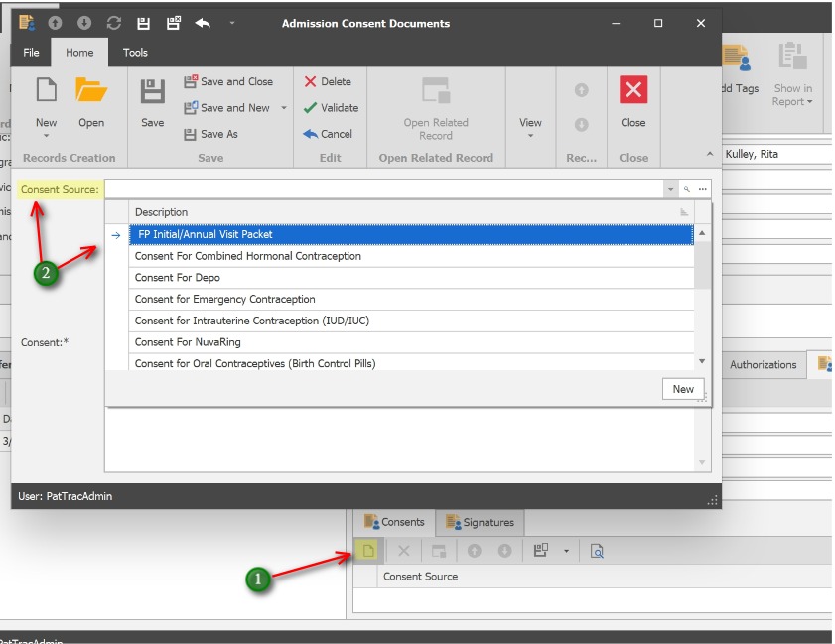The height and width of the screenshot is (644, 835).
Task: Click Validate in the Edit group
Action: point(331,108)
